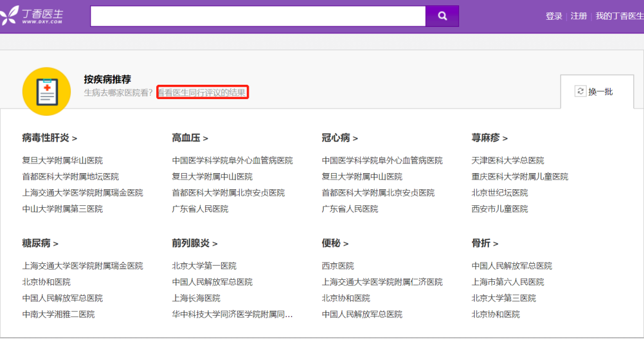
Task: Open 上海长海医院 link
Action: [196, 298]
